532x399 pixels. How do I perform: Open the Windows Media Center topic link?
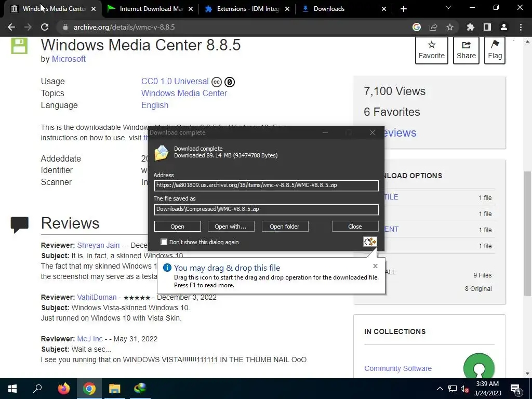click(x=184, y=94)
